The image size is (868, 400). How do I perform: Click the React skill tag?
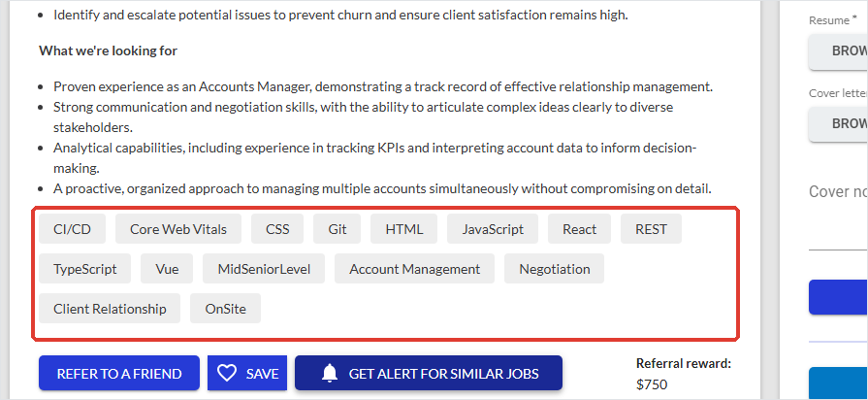pyautogui.click(x=580, y=229)
